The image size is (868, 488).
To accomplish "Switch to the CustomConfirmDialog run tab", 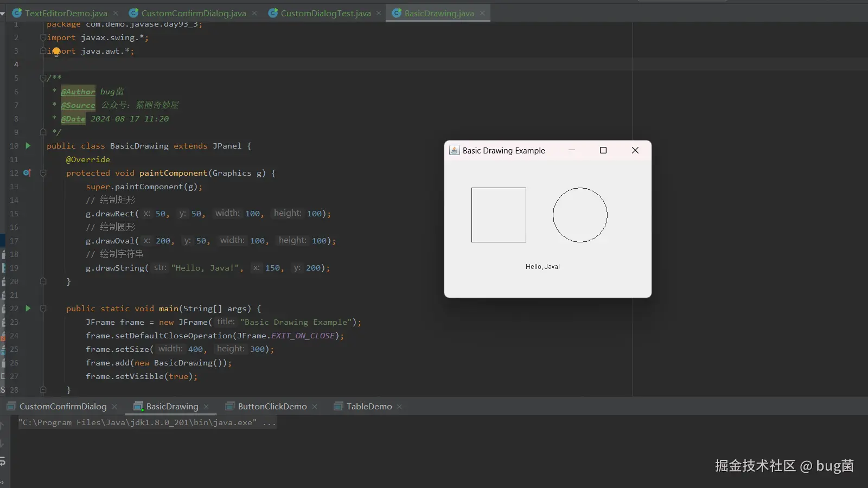I will click(63, 407).
